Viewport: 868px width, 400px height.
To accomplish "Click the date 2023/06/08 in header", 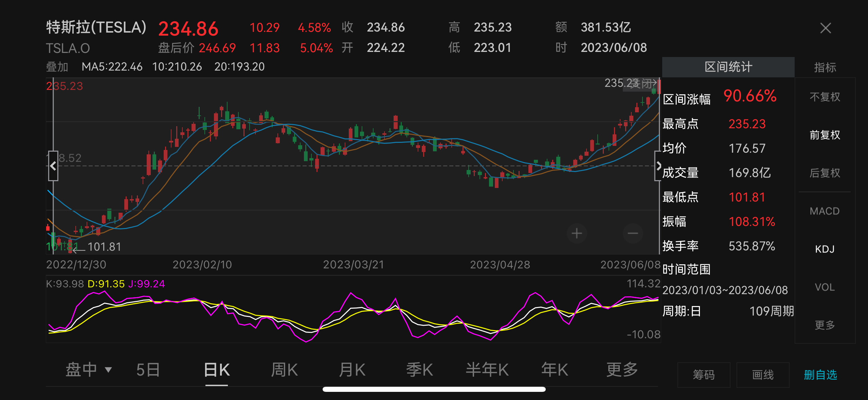I will (614, 47).
